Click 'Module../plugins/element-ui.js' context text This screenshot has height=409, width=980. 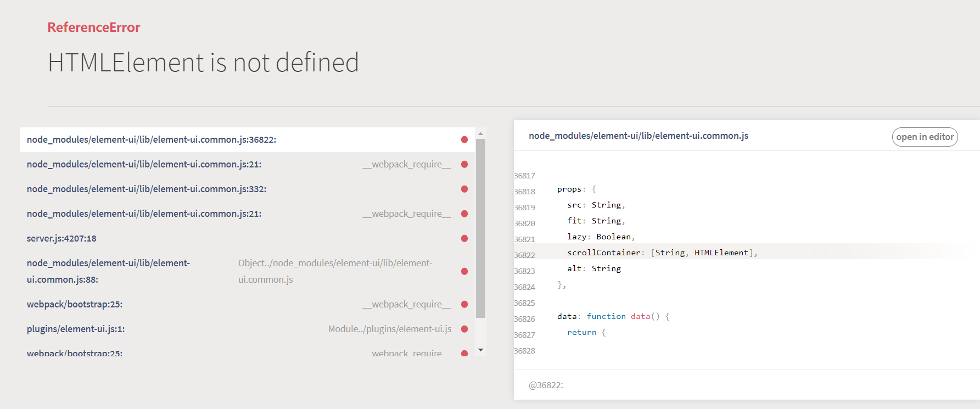[390, 329]
